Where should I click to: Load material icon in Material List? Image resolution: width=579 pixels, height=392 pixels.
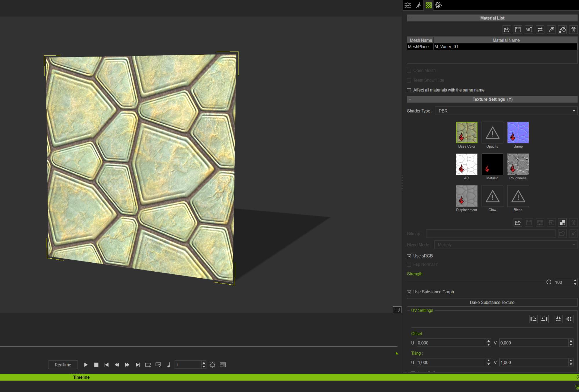[507, 30]
